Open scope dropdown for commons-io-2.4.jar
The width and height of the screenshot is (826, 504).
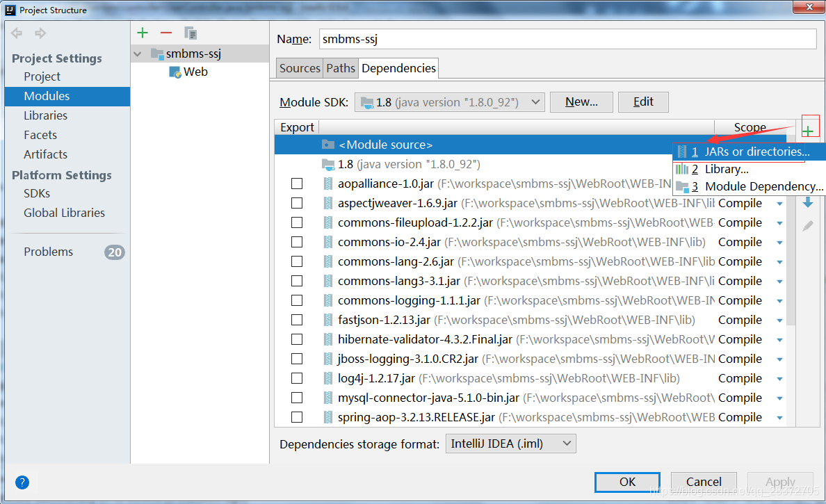779,243
